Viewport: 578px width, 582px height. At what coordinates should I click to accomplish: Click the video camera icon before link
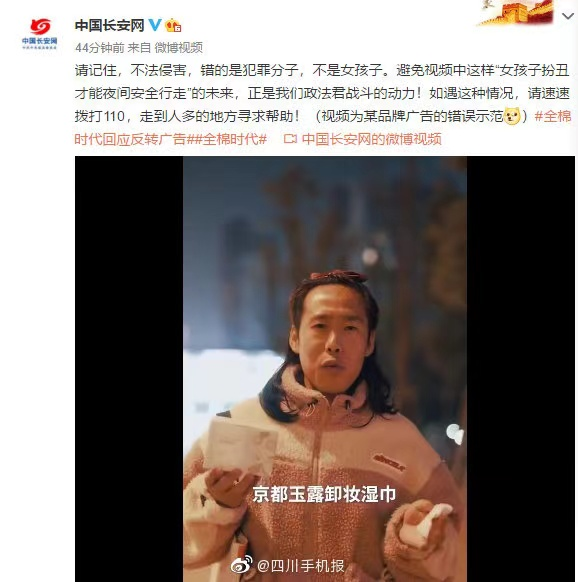[290, 139]
